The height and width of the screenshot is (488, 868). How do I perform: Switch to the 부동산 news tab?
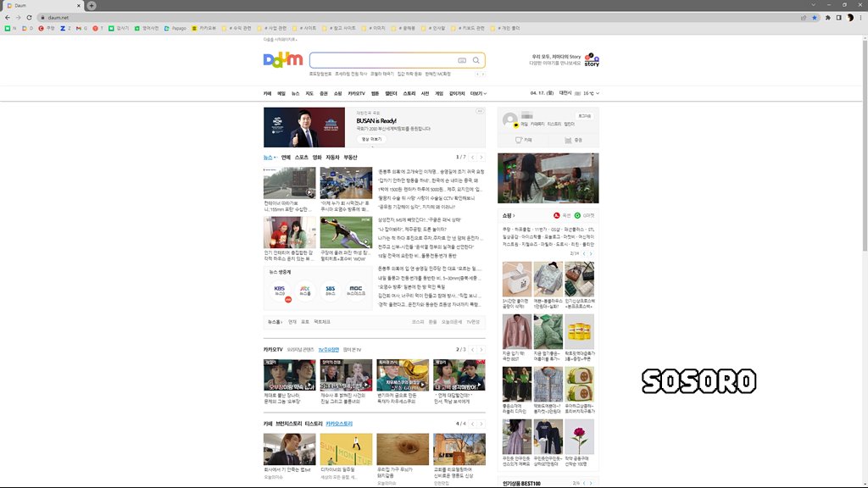350,157
